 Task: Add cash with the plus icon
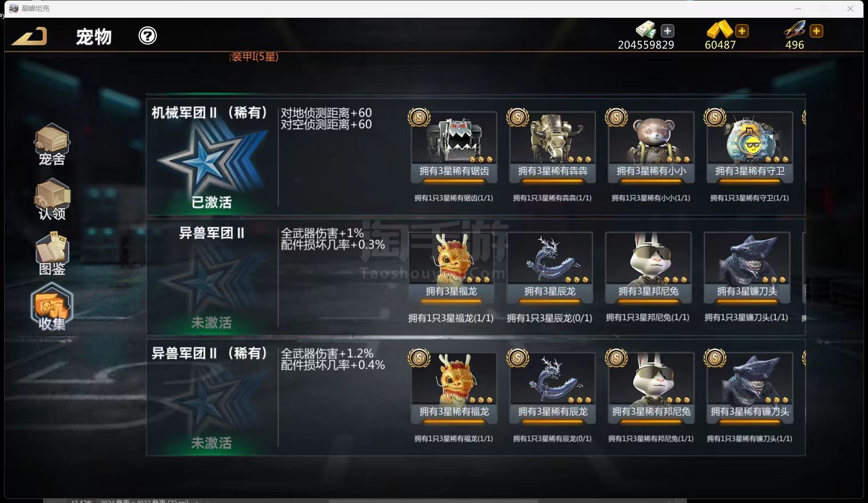(668, 31)
